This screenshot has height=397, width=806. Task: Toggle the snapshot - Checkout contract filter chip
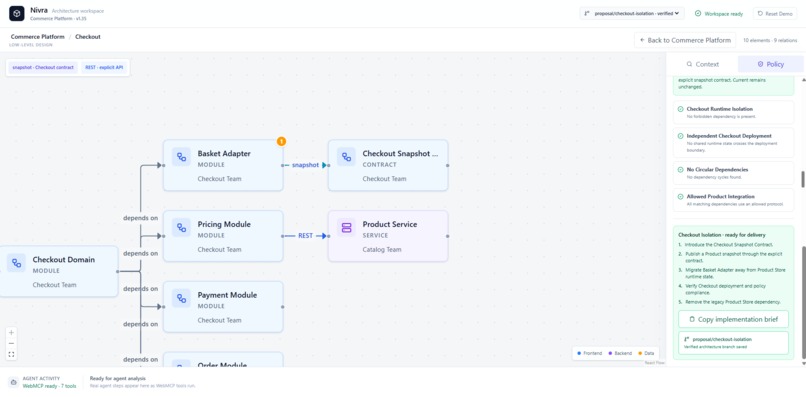(x=43, y=67)
